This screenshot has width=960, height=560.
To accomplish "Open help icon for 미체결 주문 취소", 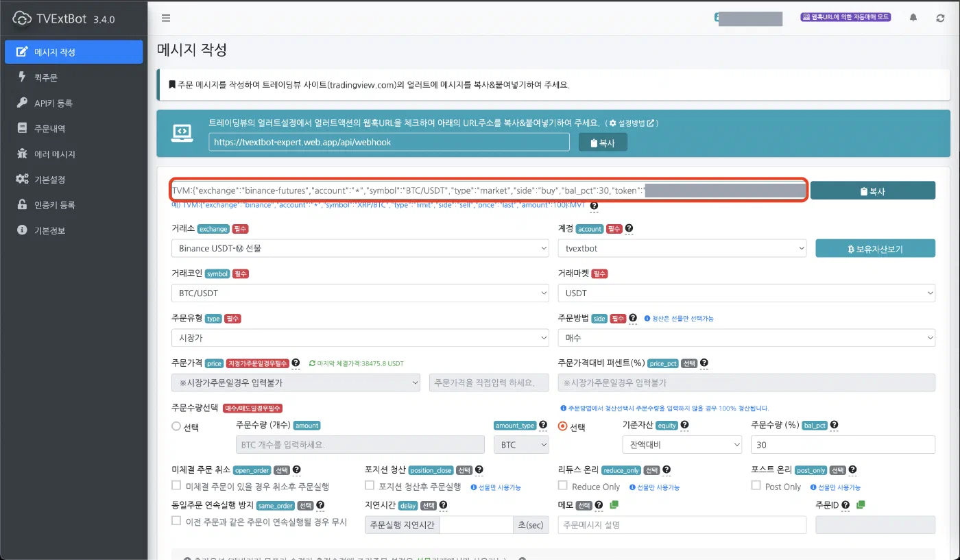I will (x=296, y=470).
